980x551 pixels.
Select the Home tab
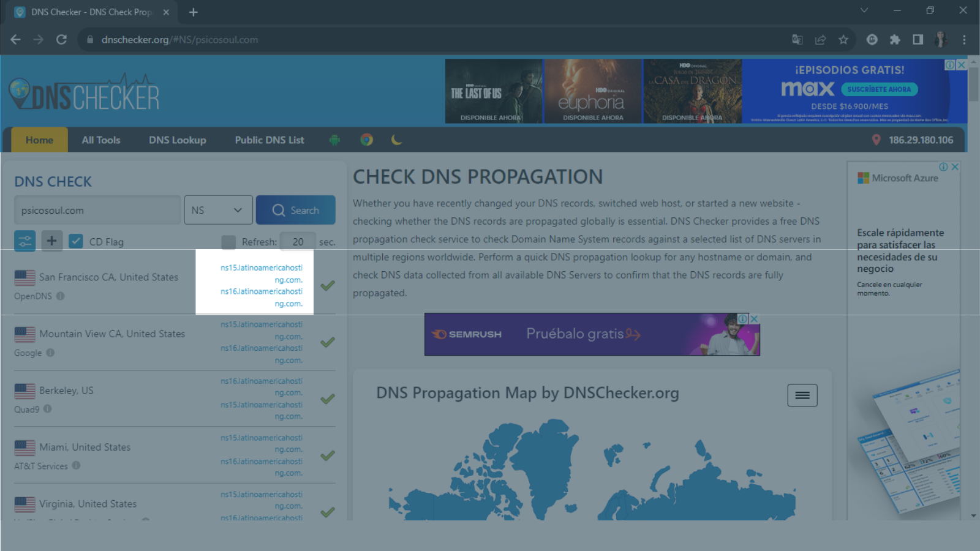(x=39, y=140)
